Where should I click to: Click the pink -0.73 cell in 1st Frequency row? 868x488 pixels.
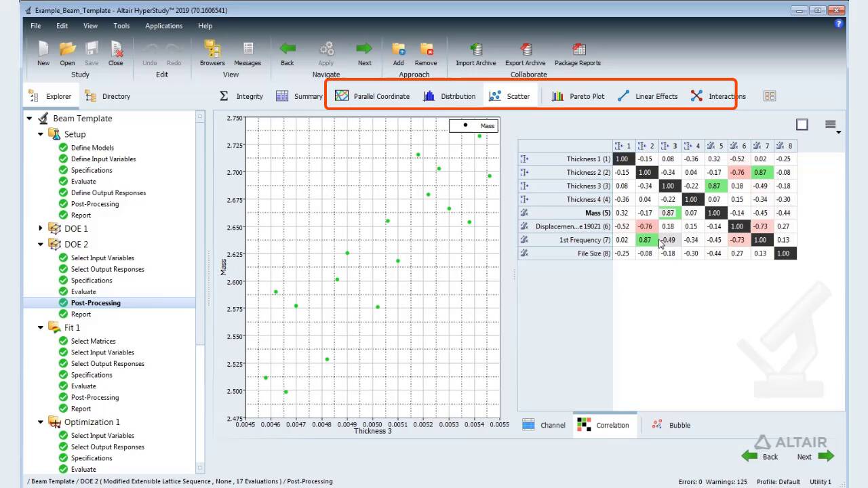(738, 240)
